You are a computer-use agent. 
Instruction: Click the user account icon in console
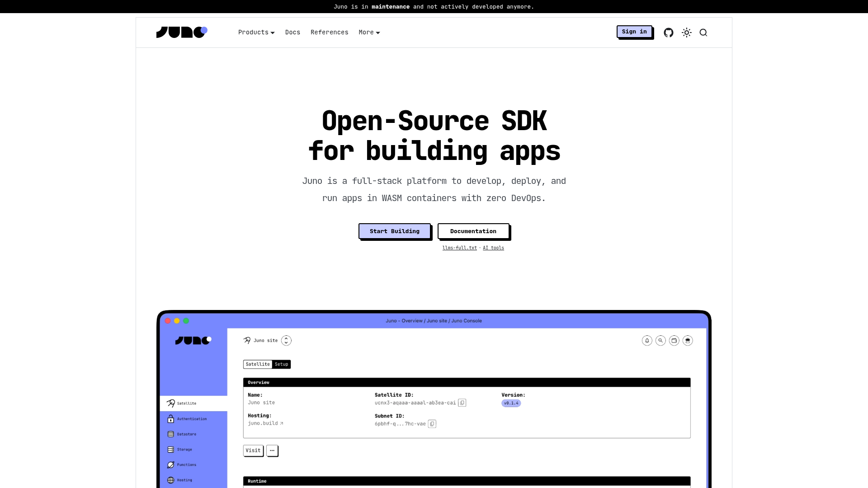[x=688, y=341]
